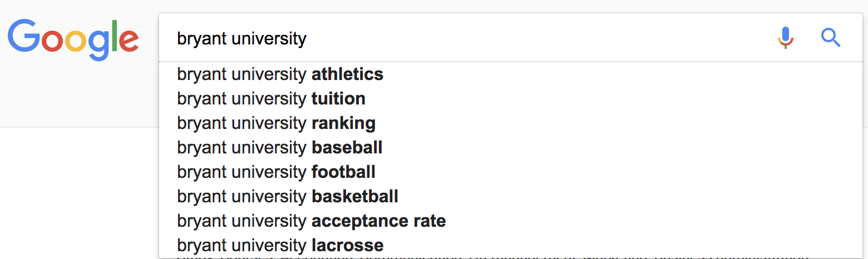
Task: Click the blue magnifying glass search icon
Action: (x=830, y=38)
